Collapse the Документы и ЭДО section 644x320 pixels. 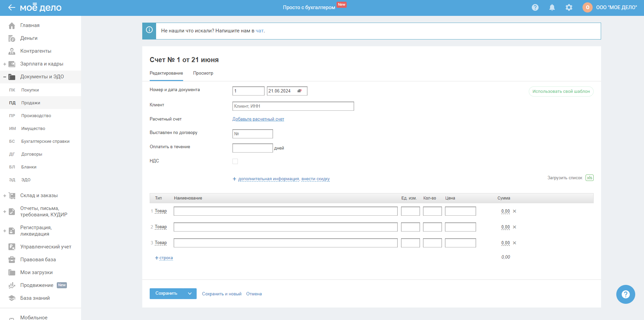pos(5,77)
